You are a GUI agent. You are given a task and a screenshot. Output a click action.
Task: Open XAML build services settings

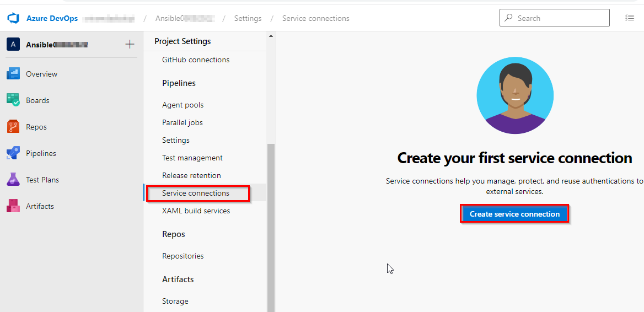[x=196, y=211]
